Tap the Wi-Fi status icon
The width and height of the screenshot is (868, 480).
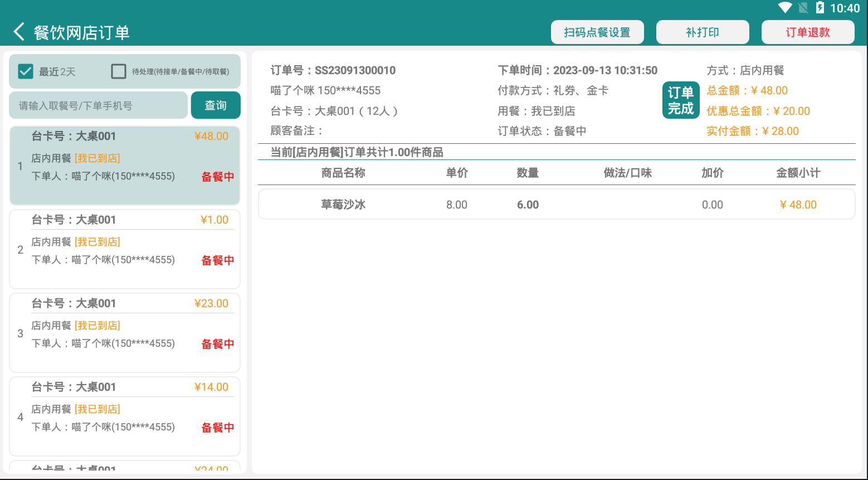pyautogui.click(x=785, y=8)
